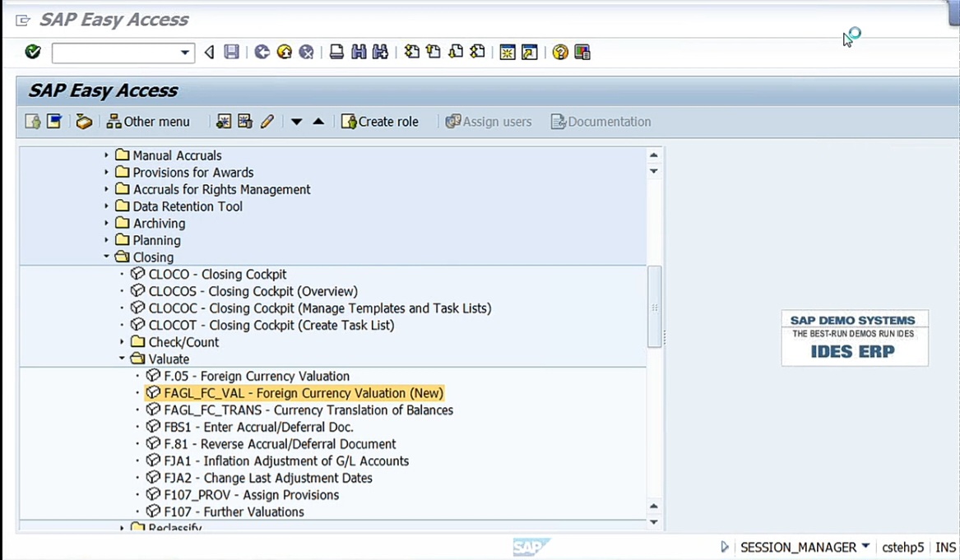This screenshot has height=560, width=960.
Task: Go to previous page icon
Action: (x=434, y=52)
